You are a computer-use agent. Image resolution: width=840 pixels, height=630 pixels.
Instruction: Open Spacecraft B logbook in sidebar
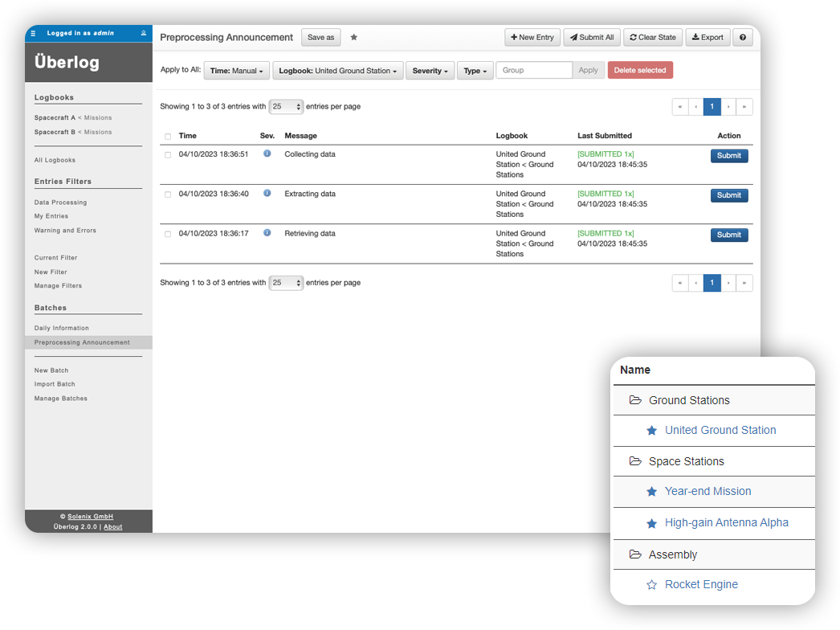[x=55, y=132]
